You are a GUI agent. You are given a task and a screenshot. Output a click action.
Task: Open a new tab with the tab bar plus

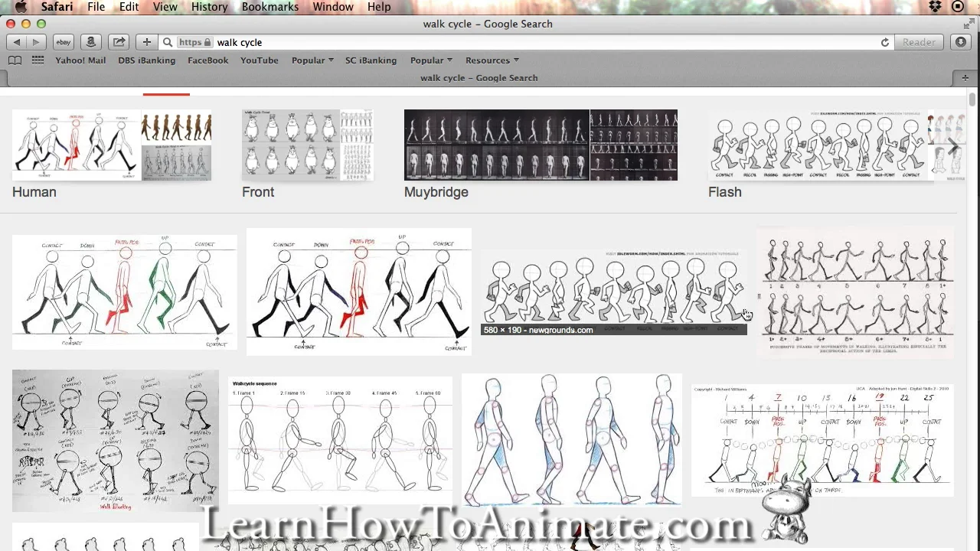(965, 77)
